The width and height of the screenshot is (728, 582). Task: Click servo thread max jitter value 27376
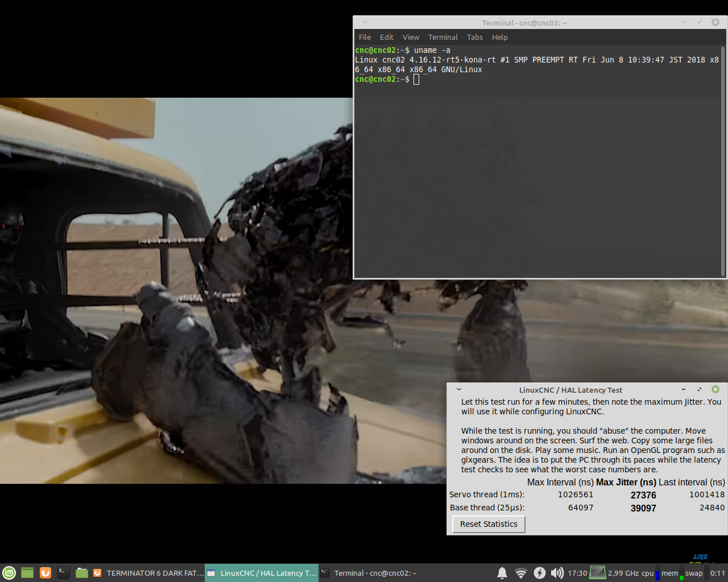pyautogui.click(x=643, y=495)
